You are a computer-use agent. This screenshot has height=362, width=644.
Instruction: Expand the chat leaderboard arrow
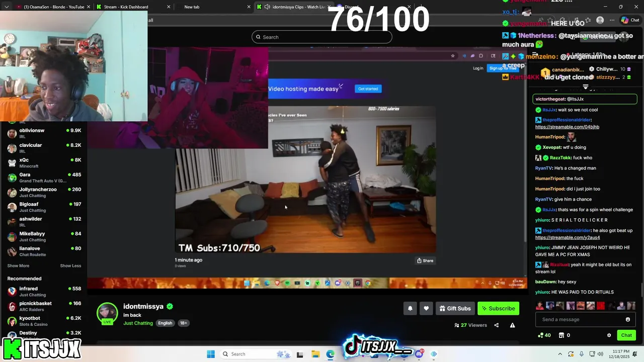click(585, 86)
